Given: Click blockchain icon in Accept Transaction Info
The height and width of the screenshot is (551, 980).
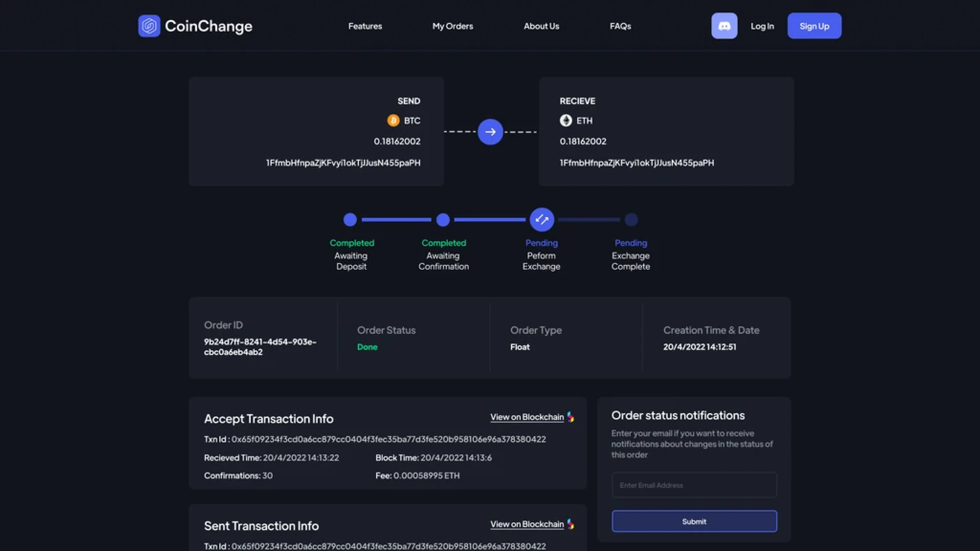Looking at the screenshot, I should [571, 417].
